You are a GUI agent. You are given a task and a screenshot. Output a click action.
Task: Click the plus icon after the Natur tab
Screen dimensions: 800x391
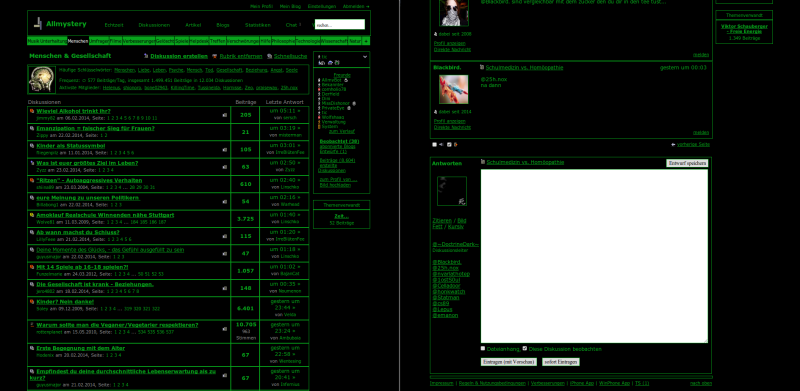point(366,41)
